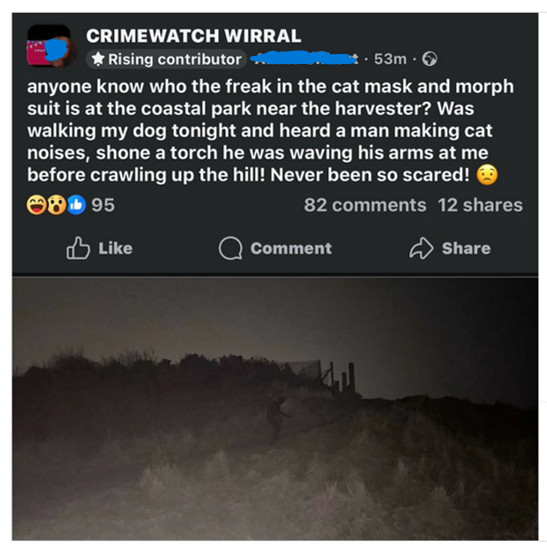Image resolution: width=547 pixels, height=552 pixels.
Task: Click the arrow Share icon
Action: pos(421,249)
